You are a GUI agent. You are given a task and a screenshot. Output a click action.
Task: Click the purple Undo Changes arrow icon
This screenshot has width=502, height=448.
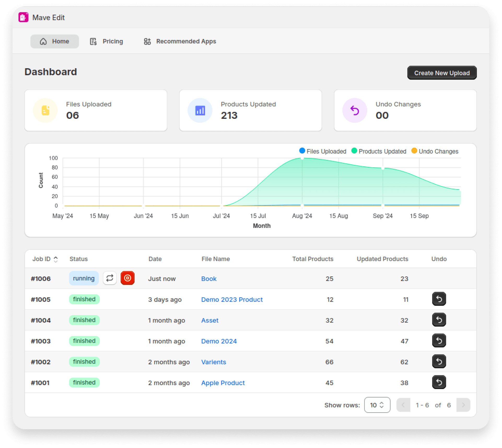pyautogui.click(x=355, y=110)
